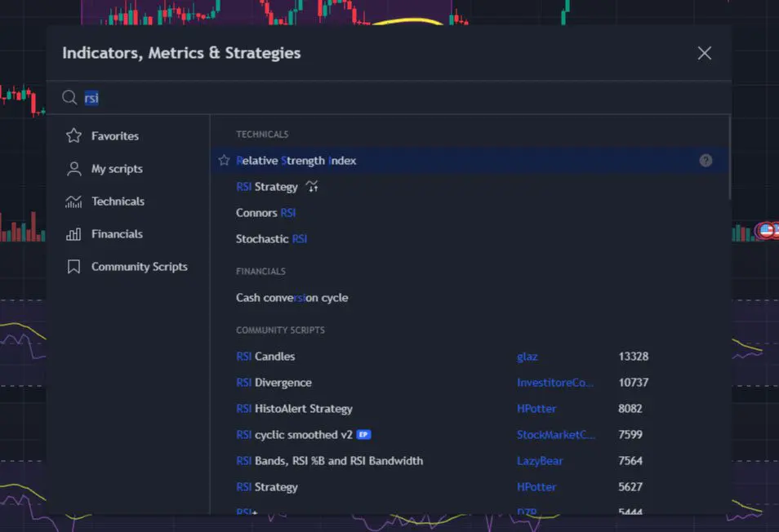Image resolution: width=779 pixels, height=532 pixels.
Task: Click the Favorites star icon in sidebar
Action: pos(73,135)
